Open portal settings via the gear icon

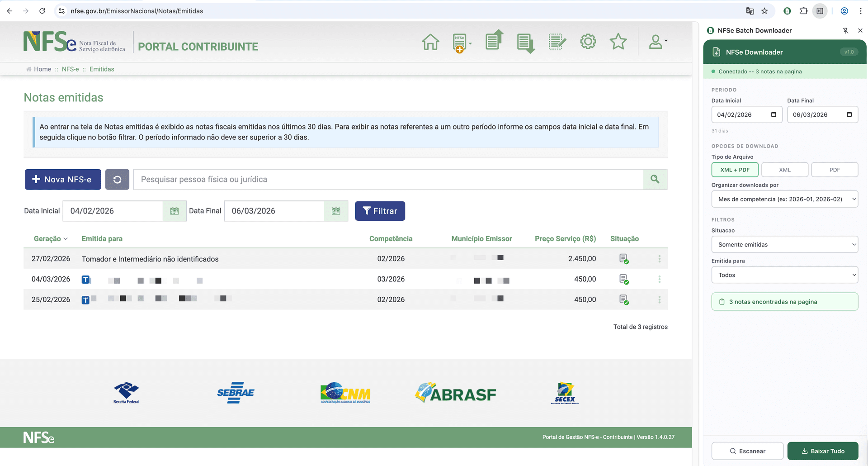(587, 41)
